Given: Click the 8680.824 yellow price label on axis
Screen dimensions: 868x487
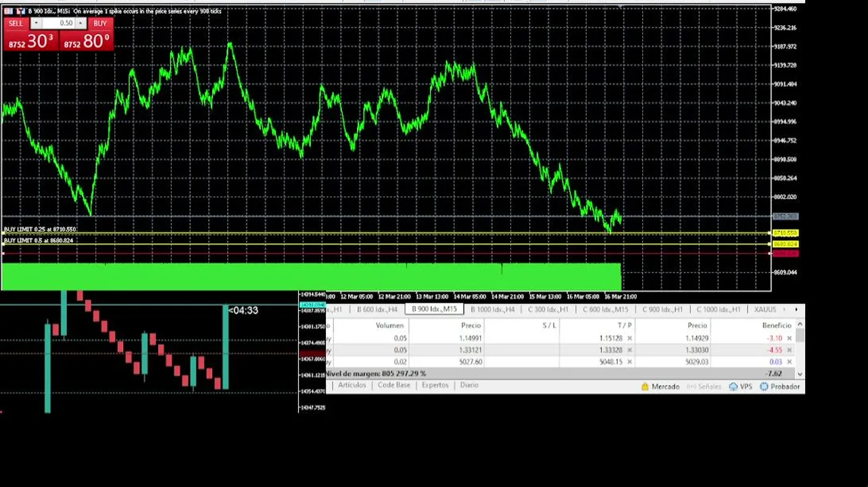Looking at the screenshot, I should 785,244.
